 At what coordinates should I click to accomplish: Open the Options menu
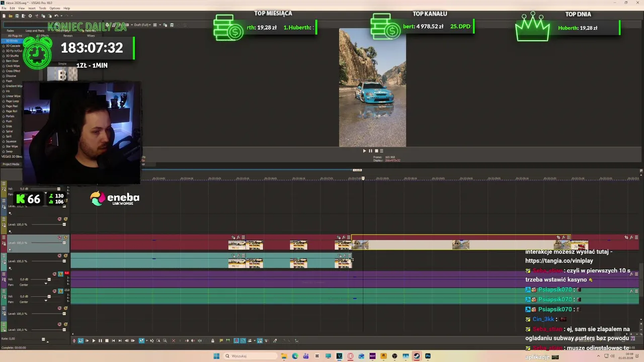55,8
